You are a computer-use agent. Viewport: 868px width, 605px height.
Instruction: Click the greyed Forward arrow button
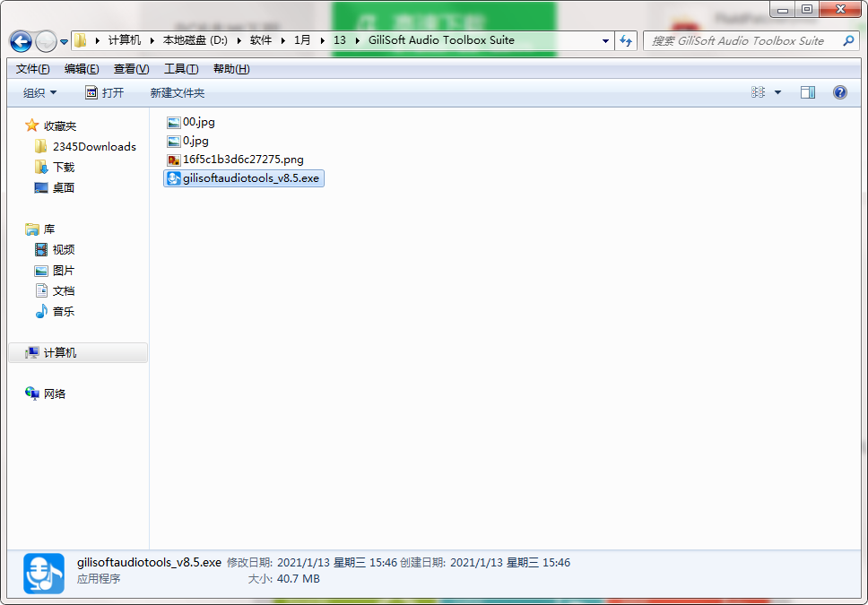click(x=46, y=41)
